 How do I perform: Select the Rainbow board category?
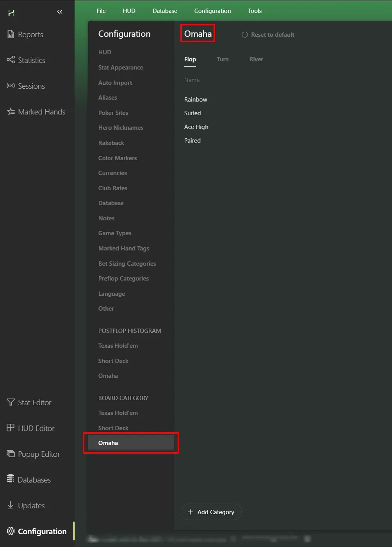(196, 100)
